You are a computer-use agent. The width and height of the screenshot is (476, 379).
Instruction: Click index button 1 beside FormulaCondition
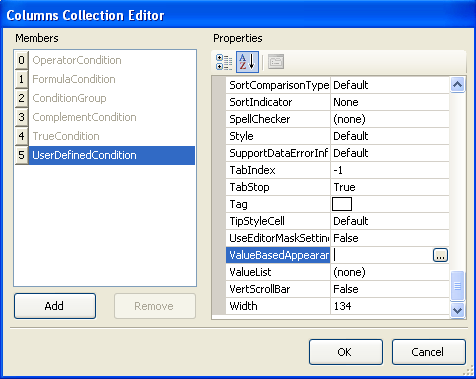22,79
